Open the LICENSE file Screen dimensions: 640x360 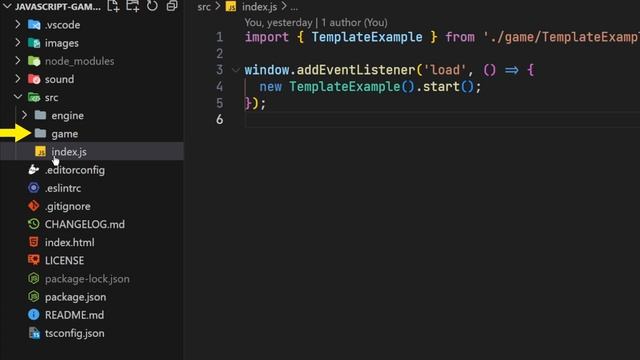point(64,260)
